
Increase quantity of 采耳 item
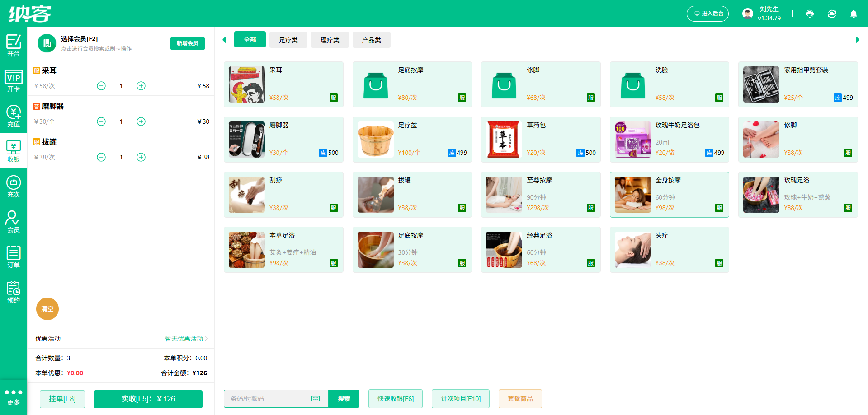pyautogui.click(x=141, y=86)
